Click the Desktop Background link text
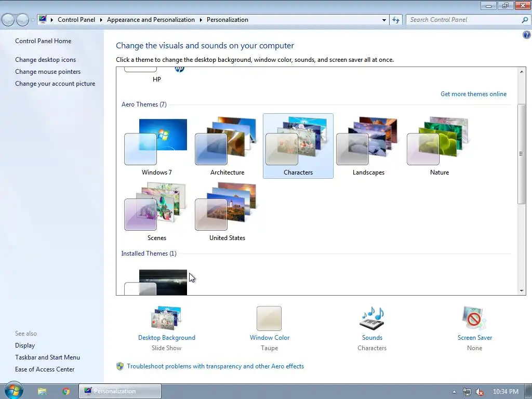This screenshot has width=532, height=399. pyautogui.click(x=167, y=338)
